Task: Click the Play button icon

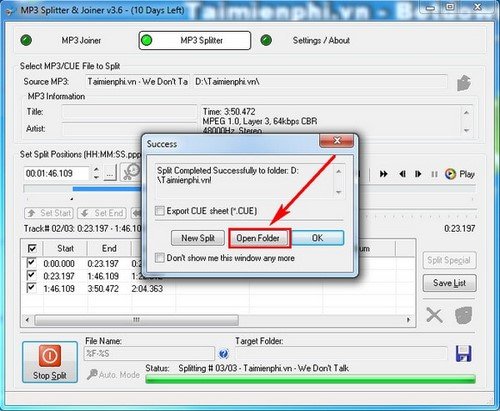Action: pyautogui.click(x=450, y=174)
